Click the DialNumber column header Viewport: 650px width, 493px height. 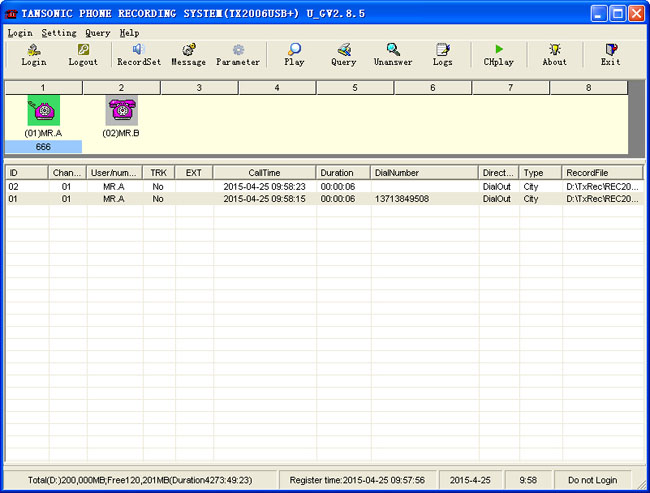[424, 173]
